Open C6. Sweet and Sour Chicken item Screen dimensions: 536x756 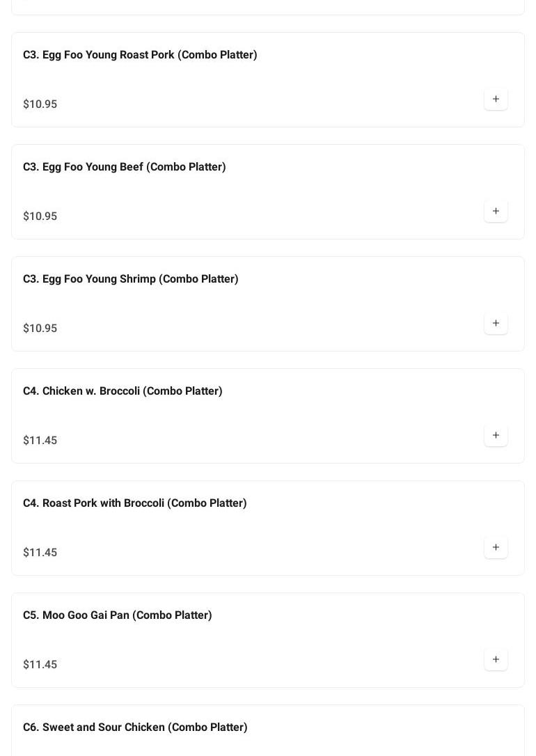tap(135, 727)
